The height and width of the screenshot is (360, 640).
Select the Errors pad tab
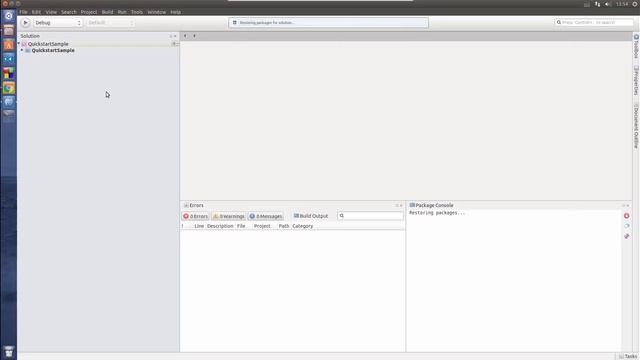[193, 205]
